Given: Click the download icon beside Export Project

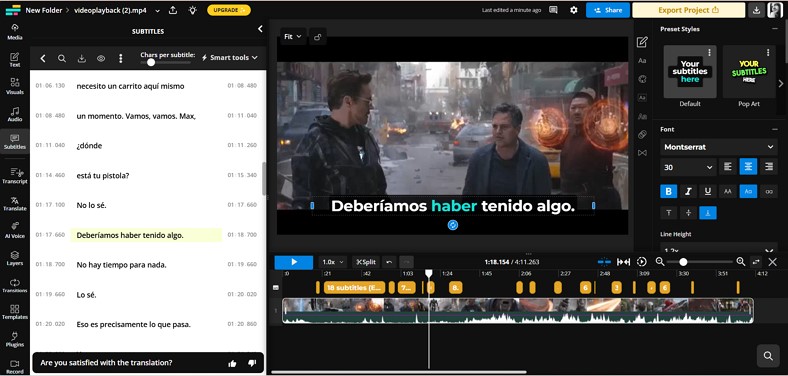Looking at the screenshot, I should pos(756,10).
